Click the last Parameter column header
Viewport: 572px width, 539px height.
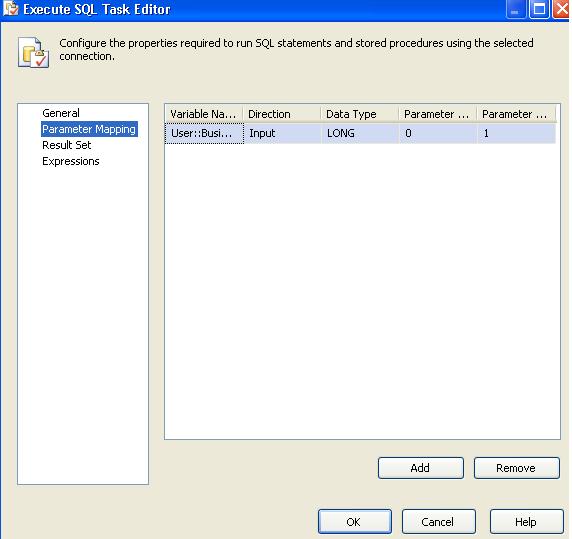(x=516, y=114)
